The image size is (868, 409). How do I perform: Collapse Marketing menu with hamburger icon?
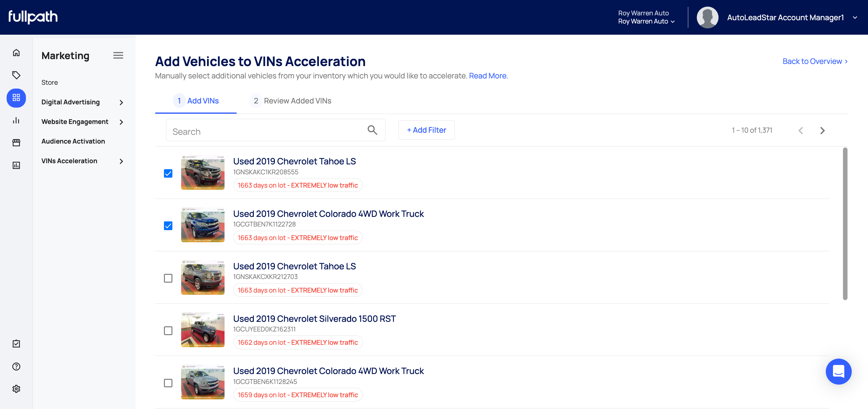[118, 55]
